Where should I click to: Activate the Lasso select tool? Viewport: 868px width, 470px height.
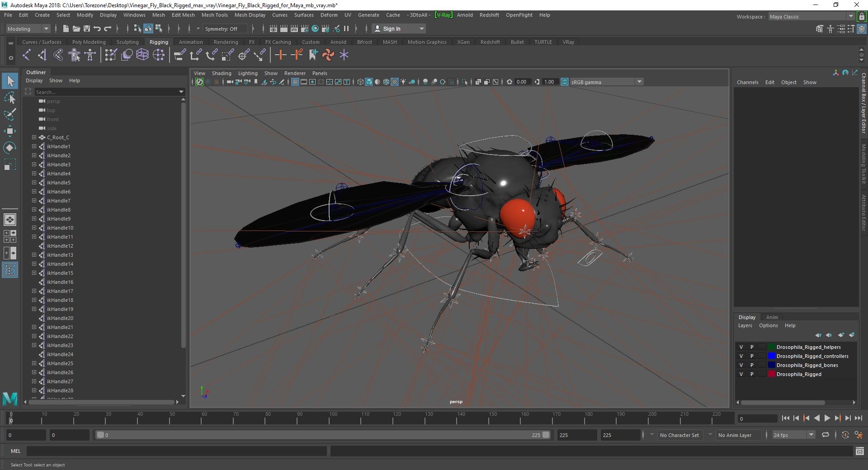point(10,98)
